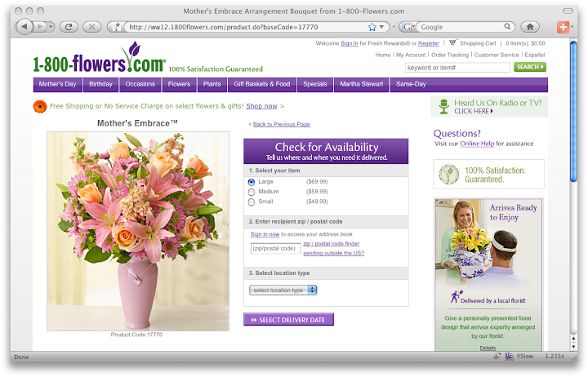Click the scrollbar down arrow
The height and width of the screenshot is (377, 588).
pyautogui.click(x=573, y=347)
